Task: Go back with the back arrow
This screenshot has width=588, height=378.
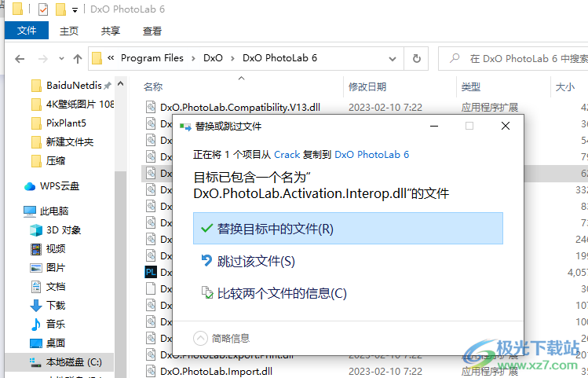Action: pyautogui.click(x=20, y=59)
